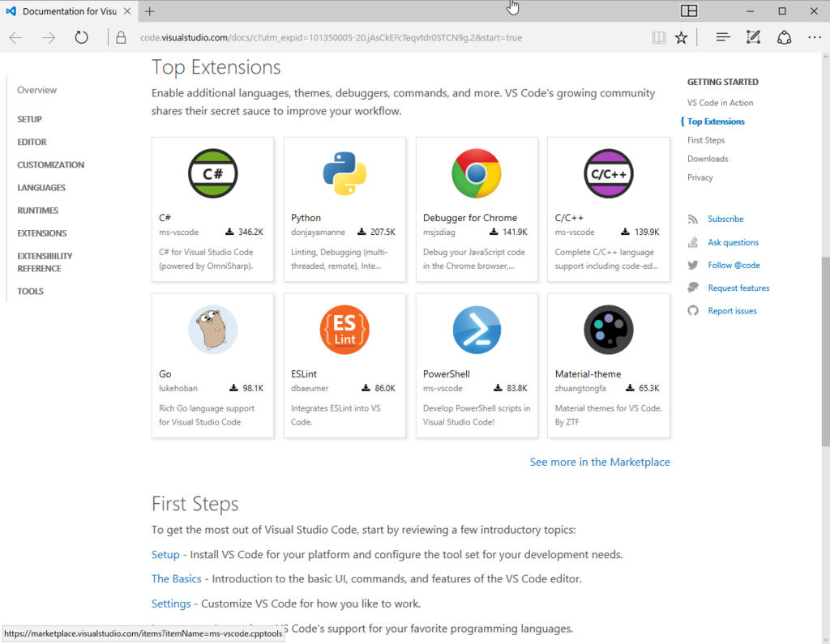830x644 pixels.
Task: Jump to Top Extensions in page nav
Action: point(716,122)
